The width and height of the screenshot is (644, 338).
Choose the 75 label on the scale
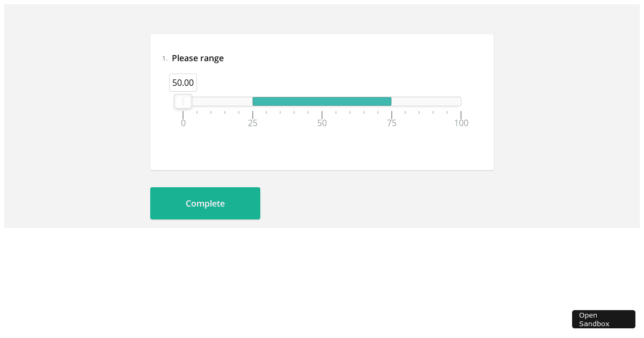[392, 123]
